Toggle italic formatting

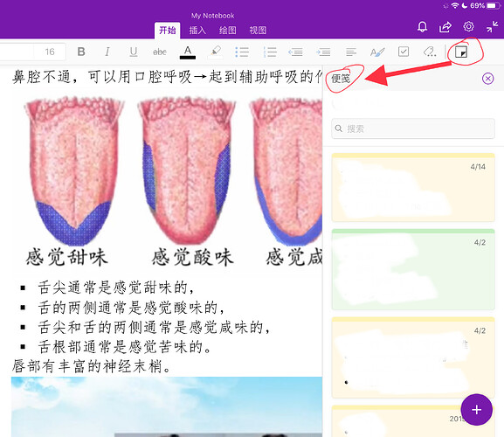[107, 52]
